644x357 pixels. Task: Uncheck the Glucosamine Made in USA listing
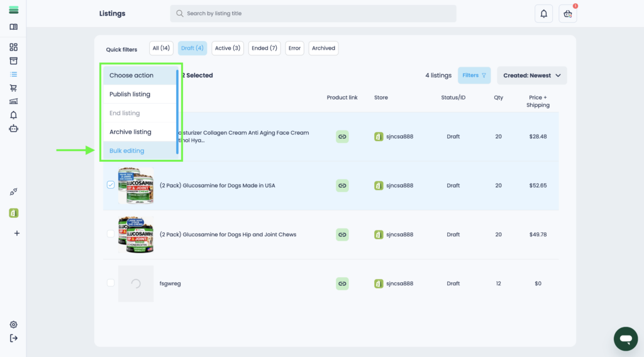pos(111,185)
